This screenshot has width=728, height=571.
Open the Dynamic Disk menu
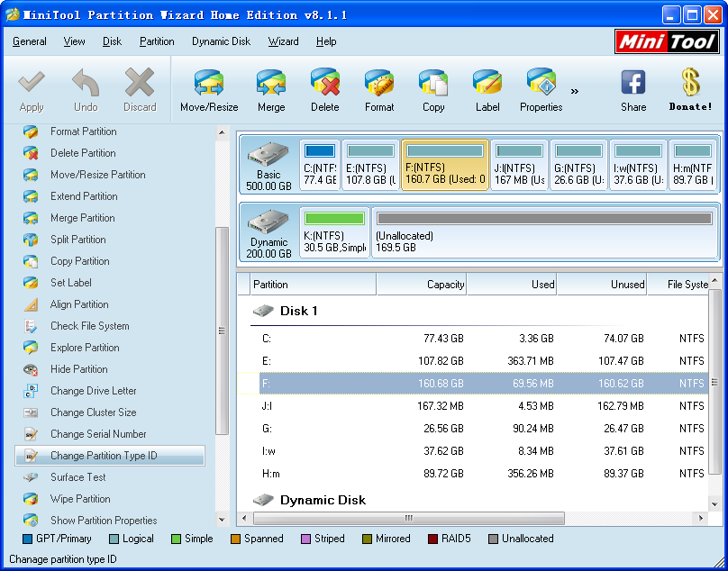[x=221, y=41]
